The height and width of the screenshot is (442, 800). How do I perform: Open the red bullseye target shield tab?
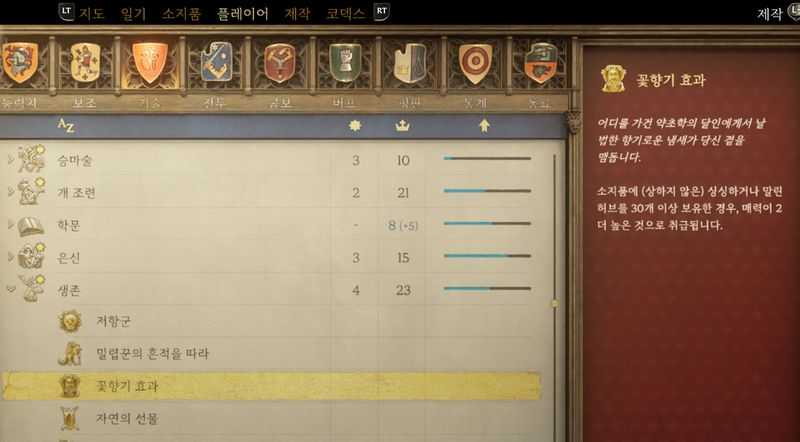(476, 63)
